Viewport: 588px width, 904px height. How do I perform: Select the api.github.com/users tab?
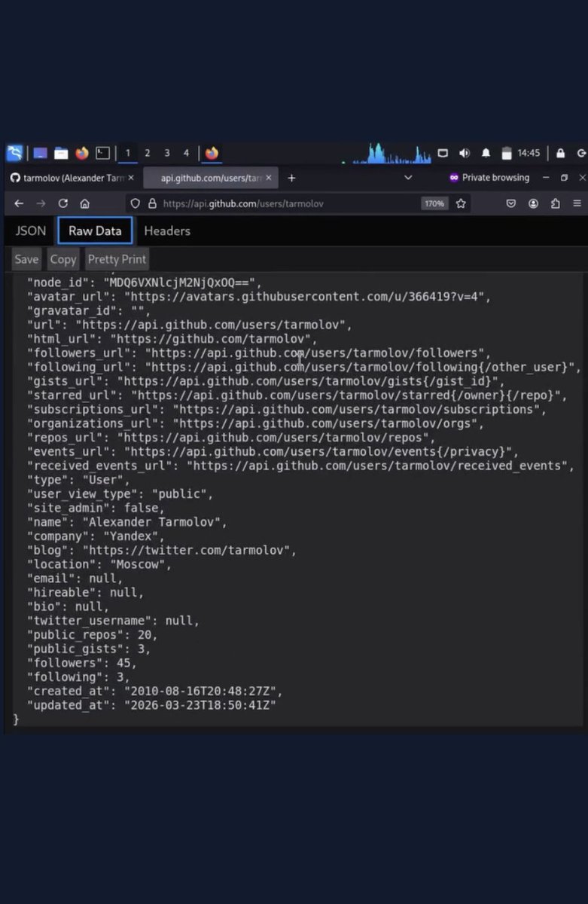[209, 178]
